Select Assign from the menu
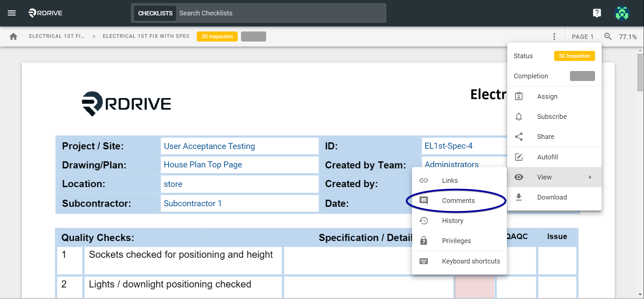Image resolution: width=644 pixels, height=299 pixels. pyautogui.click(x=554, y=96)
